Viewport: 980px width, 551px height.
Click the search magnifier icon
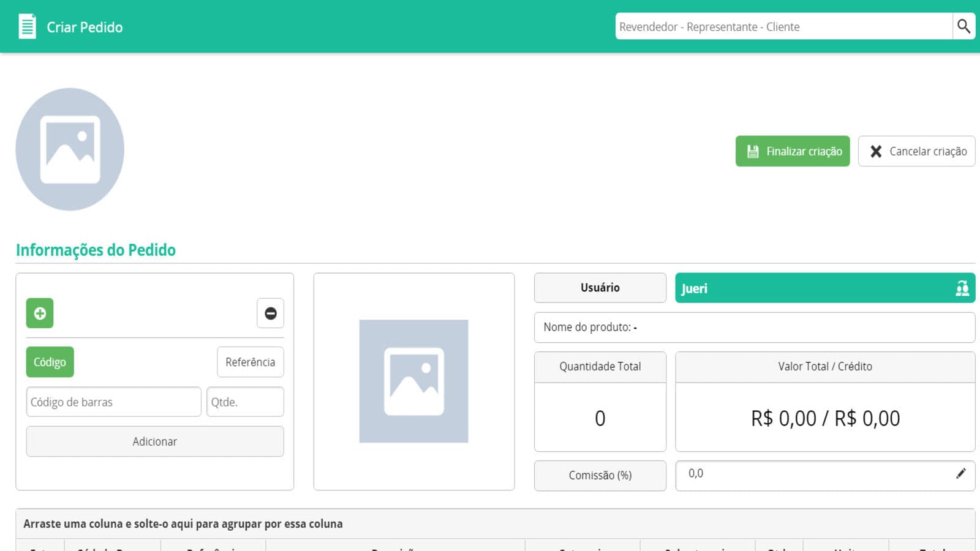click(x=963, y=26)
